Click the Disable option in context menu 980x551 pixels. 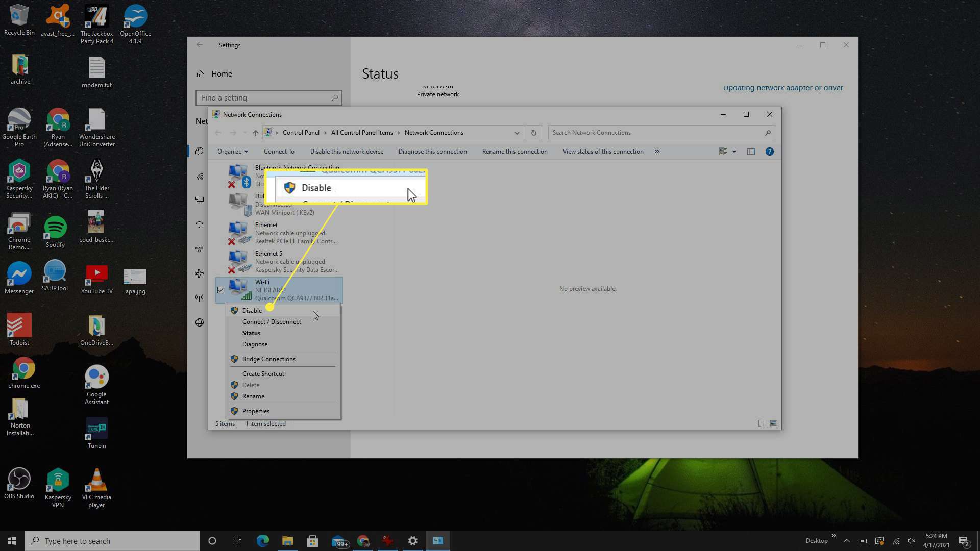252,310
